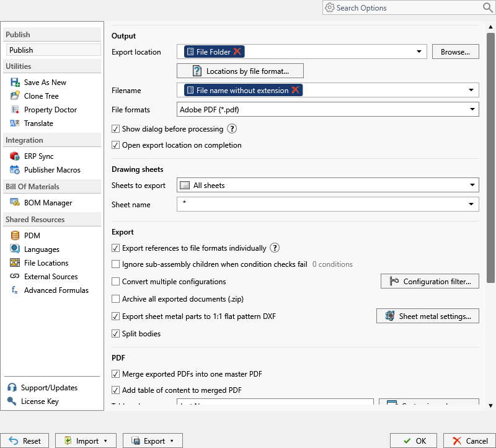This screenshot has width=496, height=448.
Task: Check Archive all exported documents (.zip)
Action: (115, 299)
